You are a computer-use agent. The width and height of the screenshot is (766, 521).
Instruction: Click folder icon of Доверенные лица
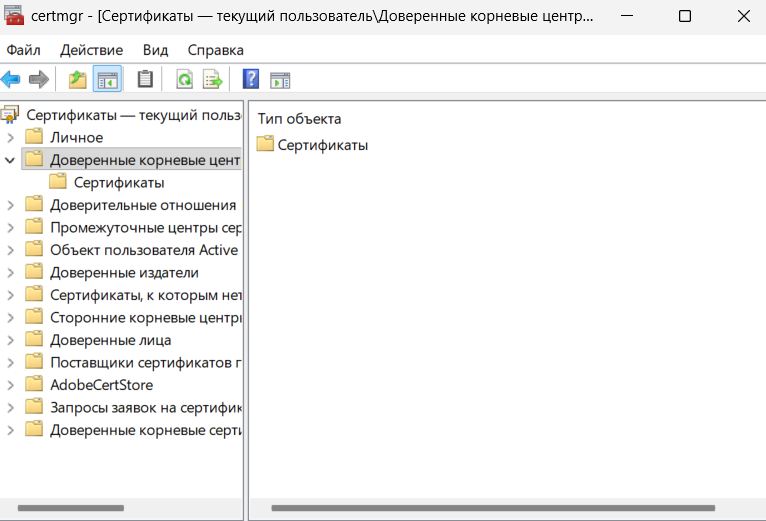pyautogui.click(x=34, y=339)
